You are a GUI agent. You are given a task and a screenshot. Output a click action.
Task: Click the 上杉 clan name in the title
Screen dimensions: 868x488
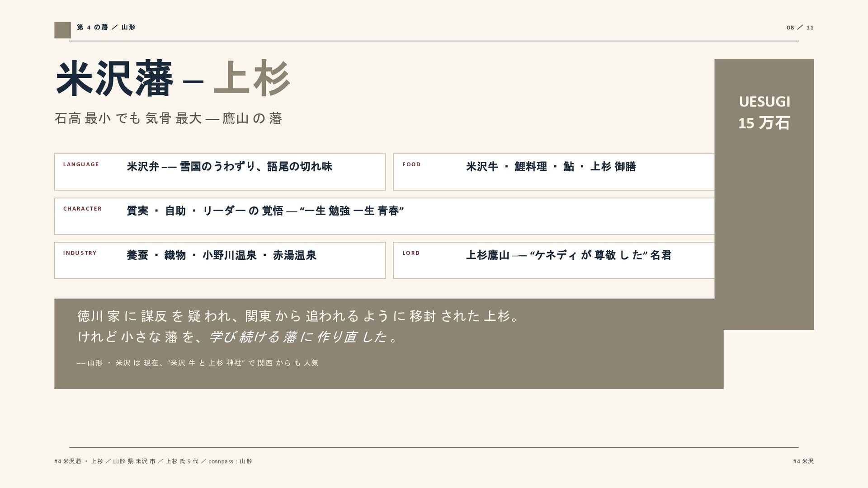pyautogui.click(x=252, y=79)
